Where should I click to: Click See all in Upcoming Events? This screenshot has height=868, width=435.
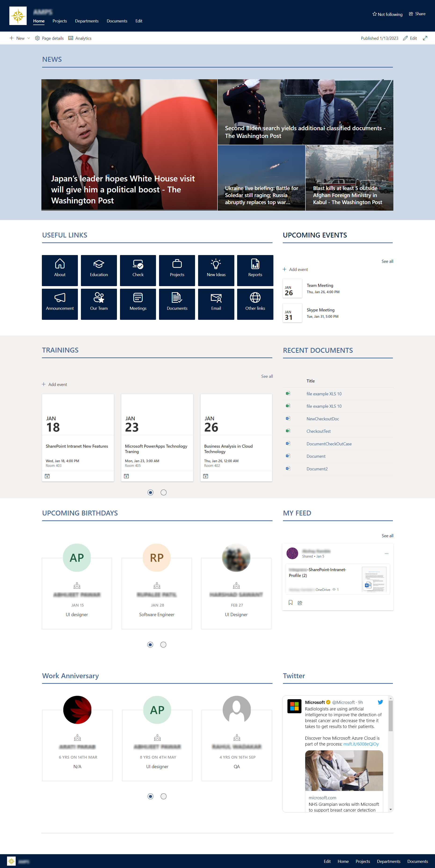[x=387, y=261]
